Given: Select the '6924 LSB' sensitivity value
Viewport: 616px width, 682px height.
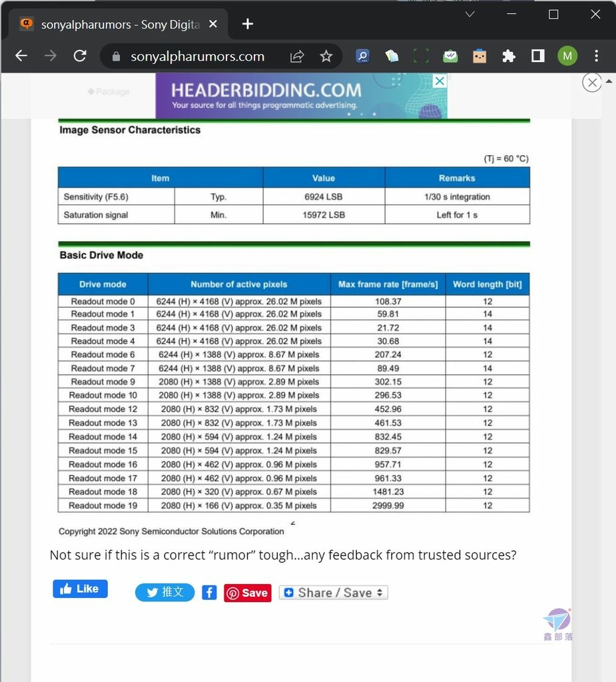Looking at the screenshot, I should pos(324,196).
